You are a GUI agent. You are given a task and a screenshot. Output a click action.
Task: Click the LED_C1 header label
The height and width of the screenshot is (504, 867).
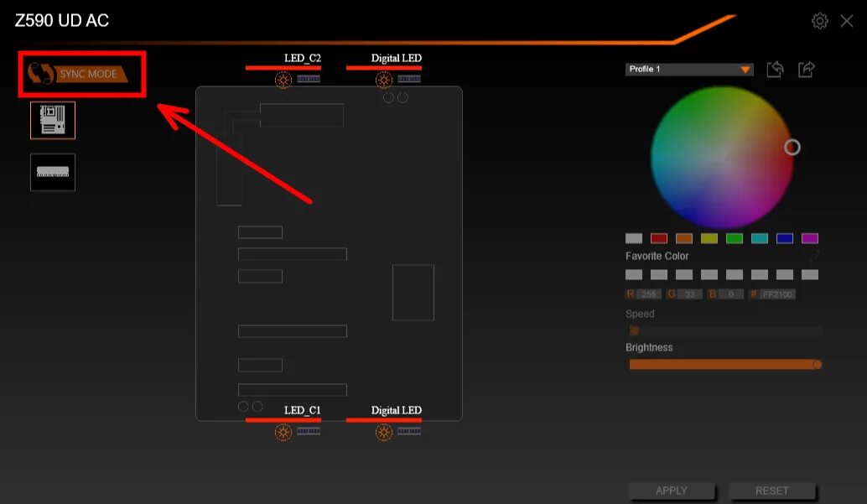click(x=303, y=411)
